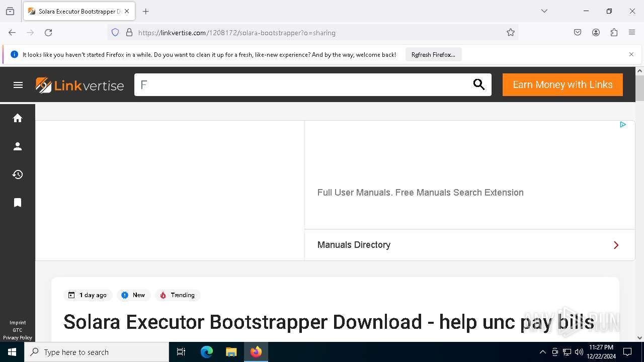Show hidden system tray icons
Viewport: 644px width, 362px height.
(x=542, y=352)
